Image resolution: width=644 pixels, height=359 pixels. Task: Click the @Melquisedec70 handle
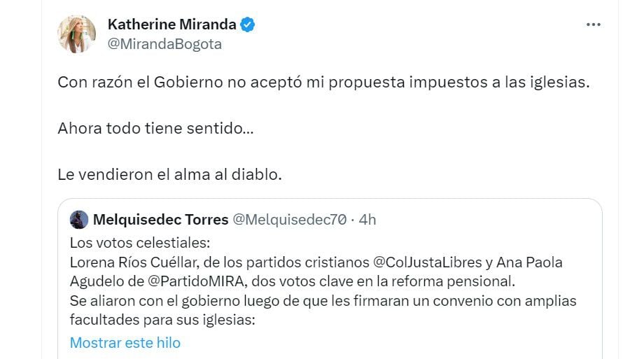[289, 220]
